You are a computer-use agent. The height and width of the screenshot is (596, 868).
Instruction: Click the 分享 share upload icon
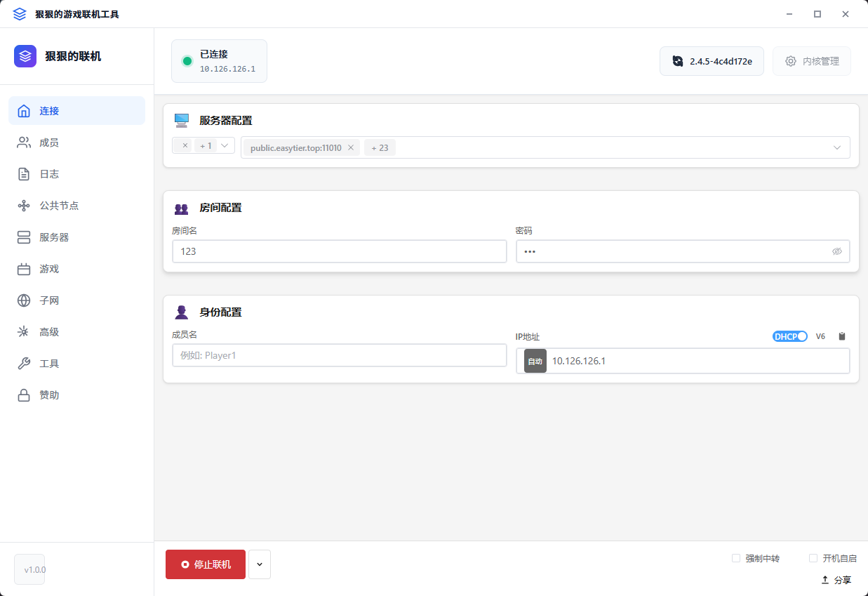point(825,580)
